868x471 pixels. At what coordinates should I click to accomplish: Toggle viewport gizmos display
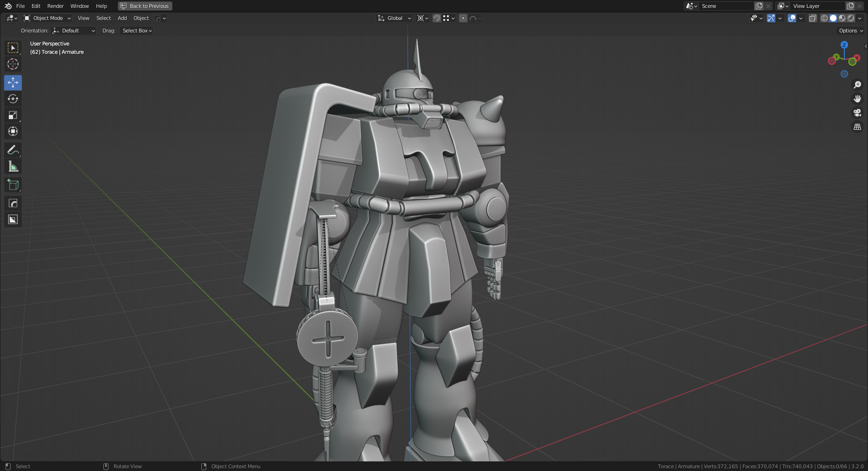click(x=771, y=18)
